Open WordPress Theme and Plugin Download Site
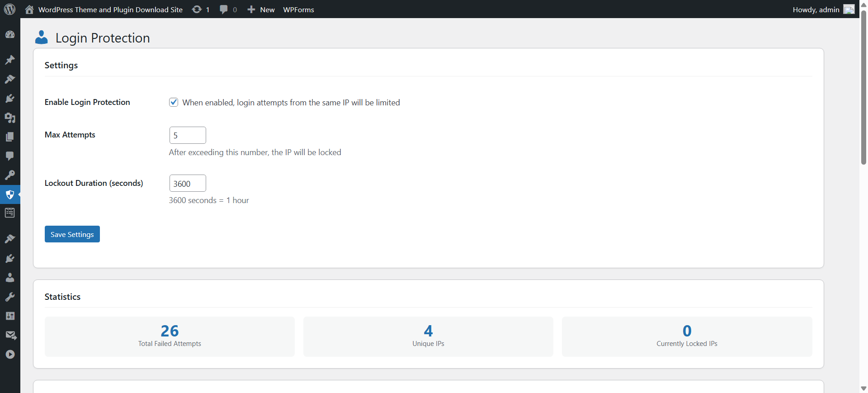 pyautogui.click(x=110, y=9)
